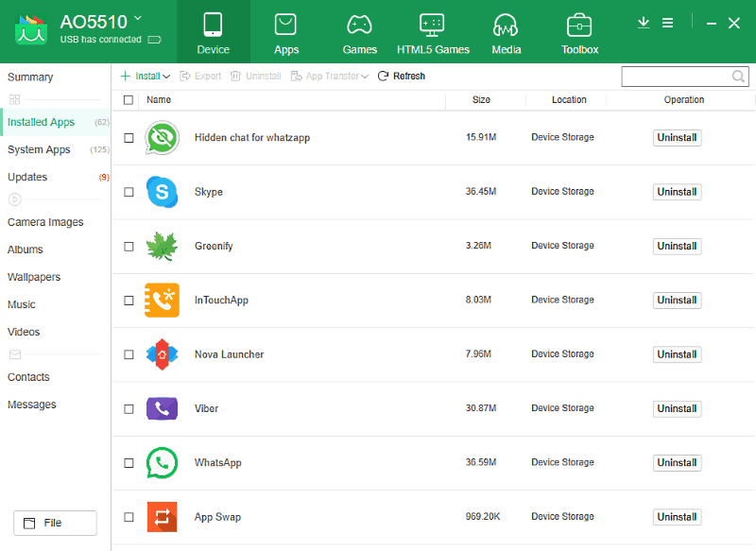Uninstall Skype via its row button
This screenshot has width=756, height=551.
click(x=677, y=192)
